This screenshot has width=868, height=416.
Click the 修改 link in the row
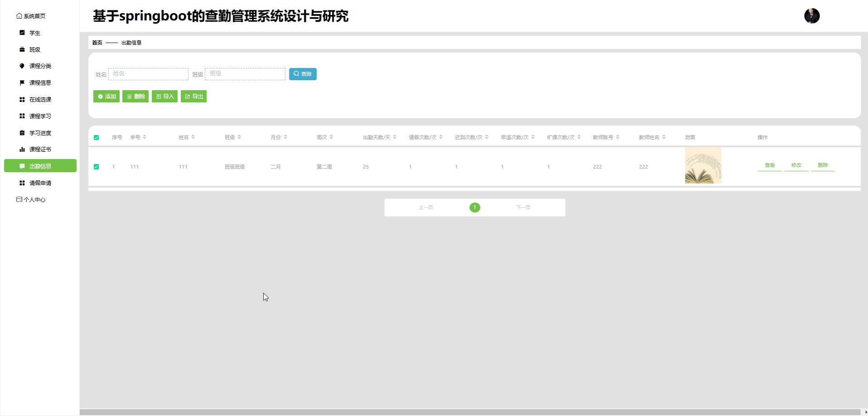point(796,165)
